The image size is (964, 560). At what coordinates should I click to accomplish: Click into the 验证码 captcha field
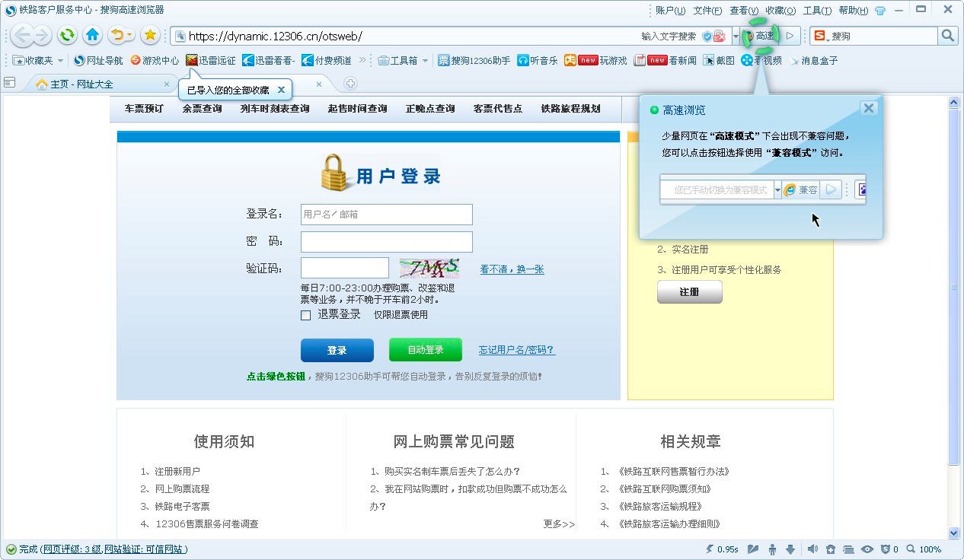coord(345,268)
